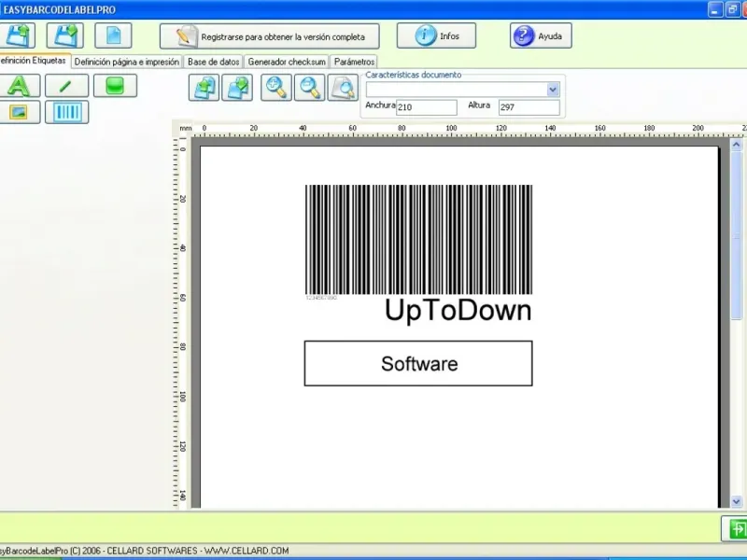Select the image insertion tool
This screenshot has height=560, width=747.
tap(19, 112)
